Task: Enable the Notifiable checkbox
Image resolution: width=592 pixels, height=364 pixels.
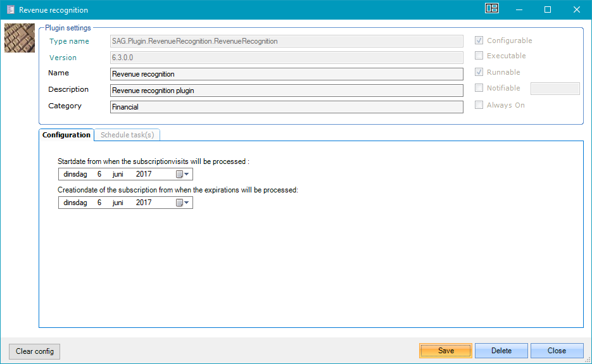Action: (x=479, y=88)
